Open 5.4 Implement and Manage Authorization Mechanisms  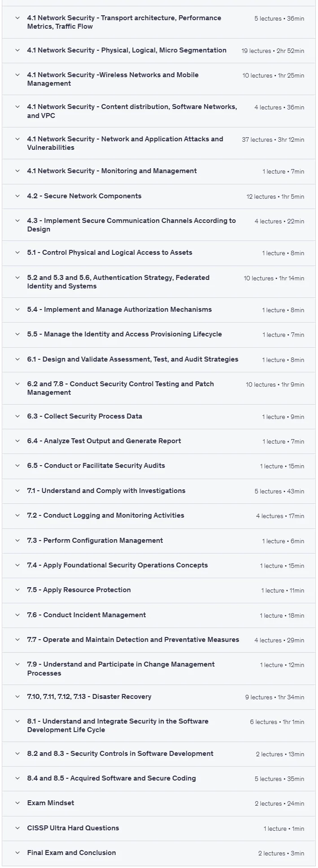click(159, 310)
